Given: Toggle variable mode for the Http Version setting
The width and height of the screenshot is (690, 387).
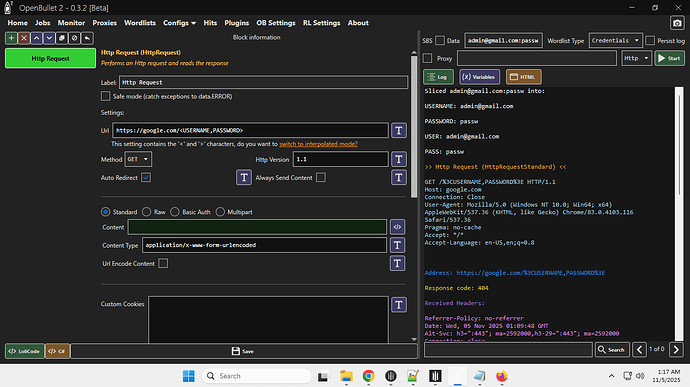Looking at the screenshot, I should pyautogui.click(x=399, y=159).
